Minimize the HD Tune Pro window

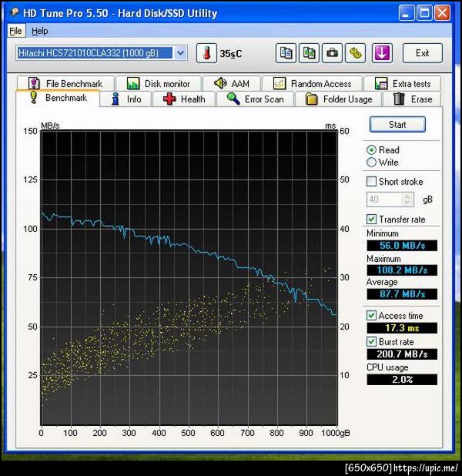(406, 13)
